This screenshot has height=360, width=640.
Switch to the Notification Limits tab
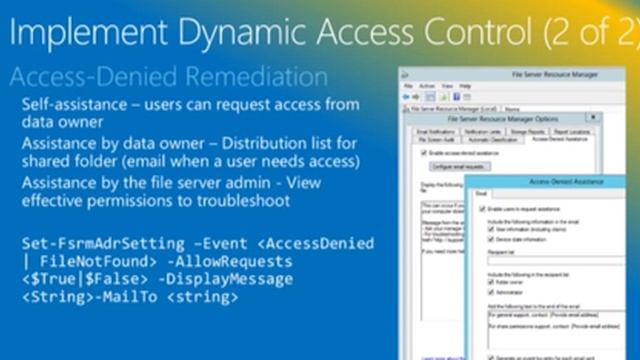483,132
